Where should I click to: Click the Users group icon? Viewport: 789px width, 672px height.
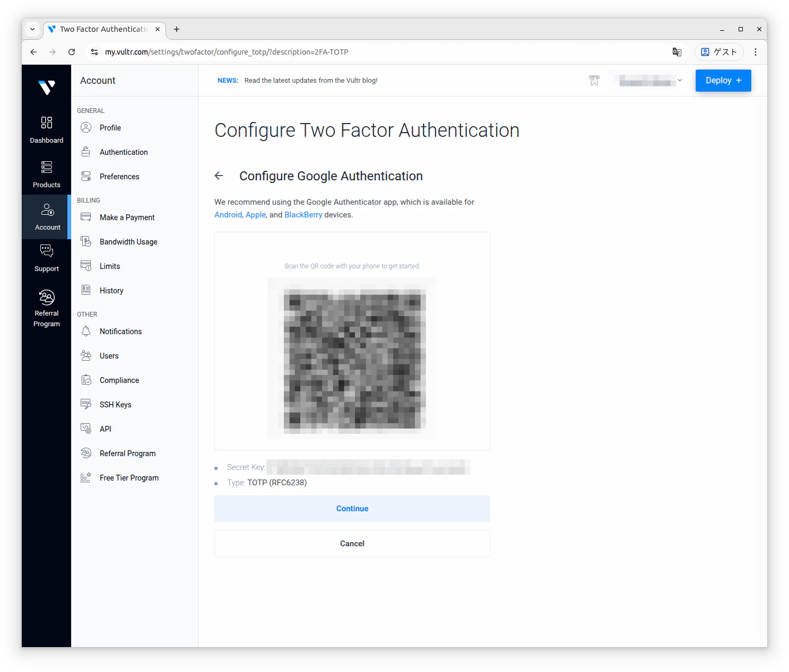(x=86, y=356)
